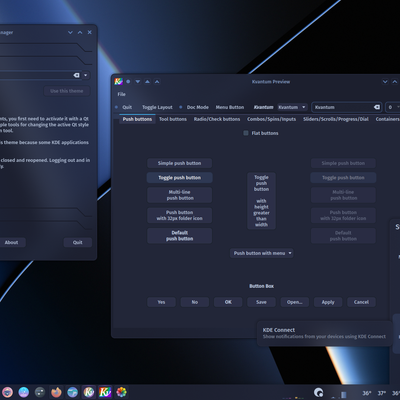Click the Yes button in the Button Box

point(161,302)
